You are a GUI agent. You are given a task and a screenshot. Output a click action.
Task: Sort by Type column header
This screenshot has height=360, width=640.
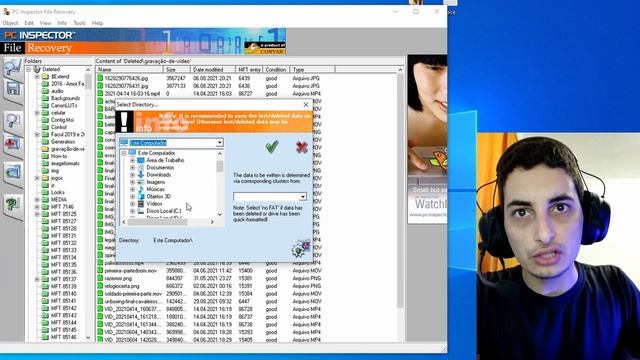[313, 70]
